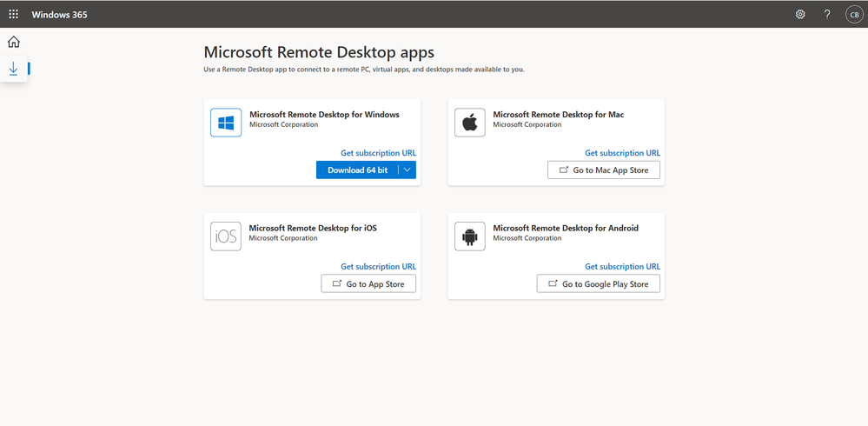Click the Apple logo app icon
The height and width of the screenshot is (426, 868).
click(x=469, y=123)
